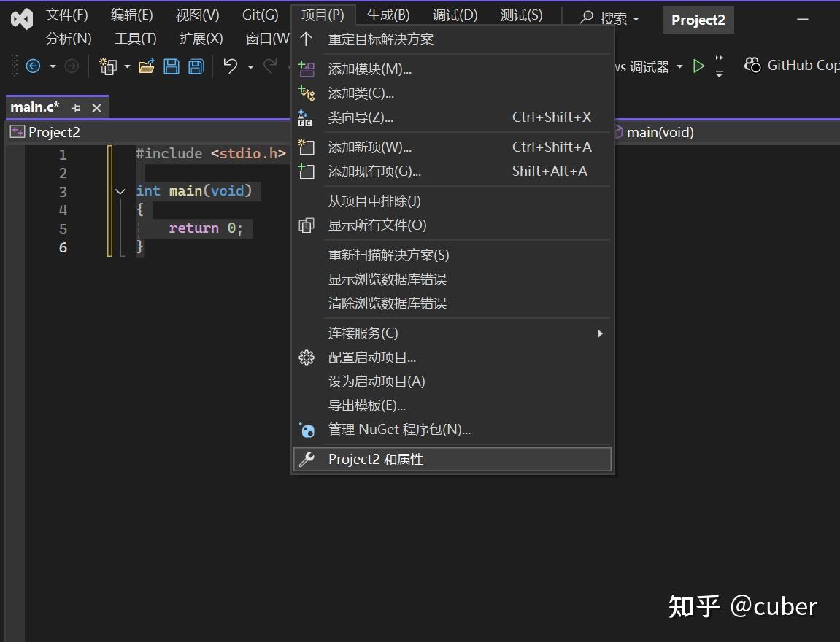Open the 编辑(E) menu

[132, 15]
